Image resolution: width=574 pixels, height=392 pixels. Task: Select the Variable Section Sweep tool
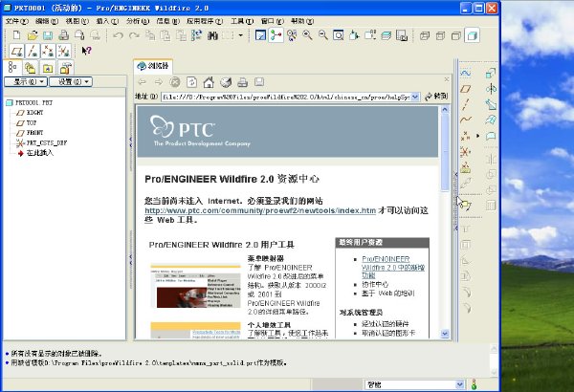(x=491, y=104)
